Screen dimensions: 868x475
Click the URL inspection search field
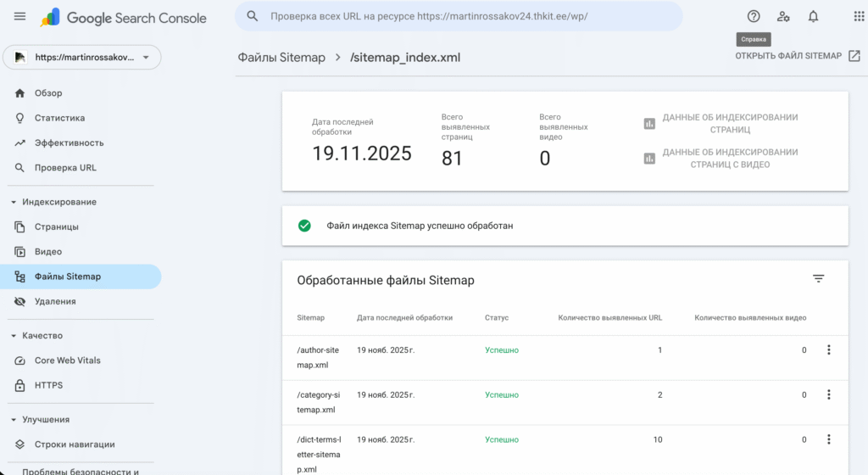click(458, 16)
